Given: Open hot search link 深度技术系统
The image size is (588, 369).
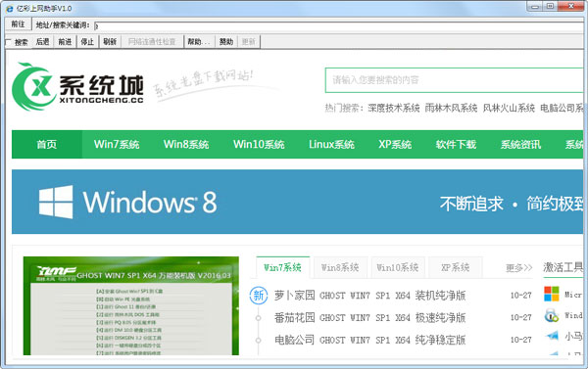Looking at the screenshot, I should coord(394,109).
